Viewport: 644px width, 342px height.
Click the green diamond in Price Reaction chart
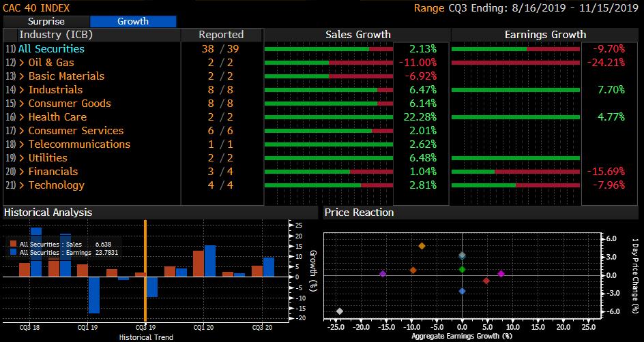462,269
